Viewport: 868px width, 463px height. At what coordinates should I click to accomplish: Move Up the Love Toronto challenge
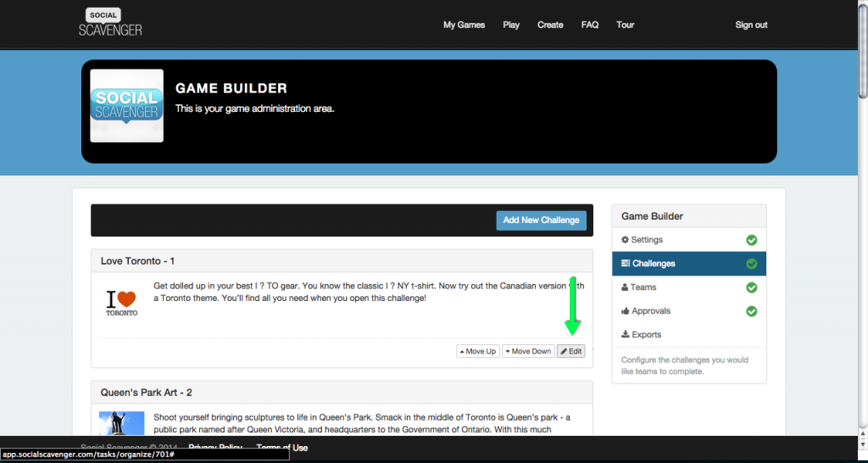pos(478,351)
